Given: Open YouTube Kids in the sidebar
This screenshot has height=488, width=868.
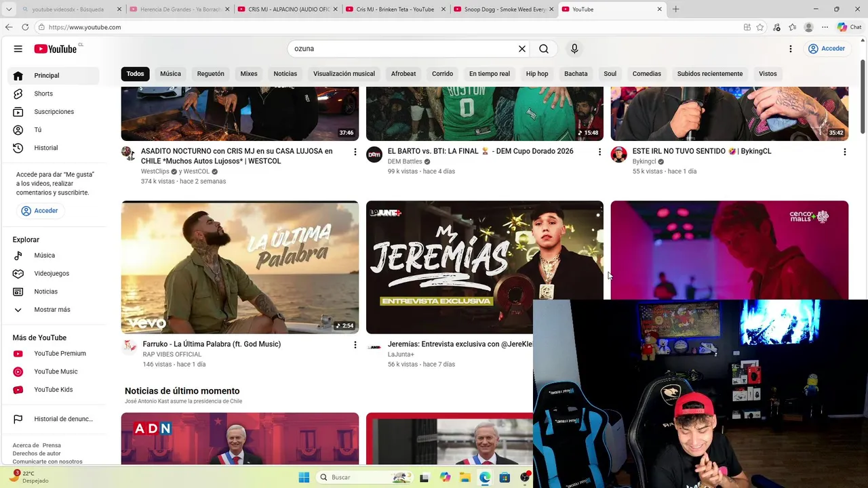Looking at the screenshot, I should pyautogui.click(x=56, y=390).
